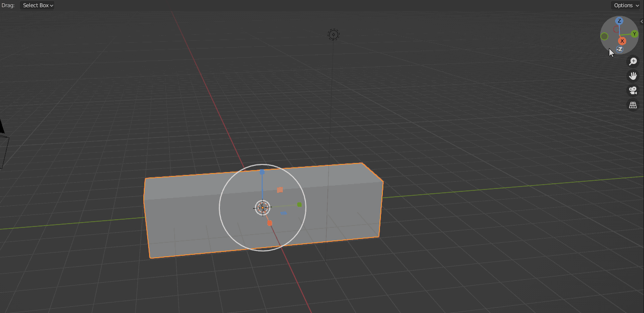The height and width of the screenshot is (313, 644).
Task: Toggle orthographic projection with the grid icon
Action: [x=633, y=105]
